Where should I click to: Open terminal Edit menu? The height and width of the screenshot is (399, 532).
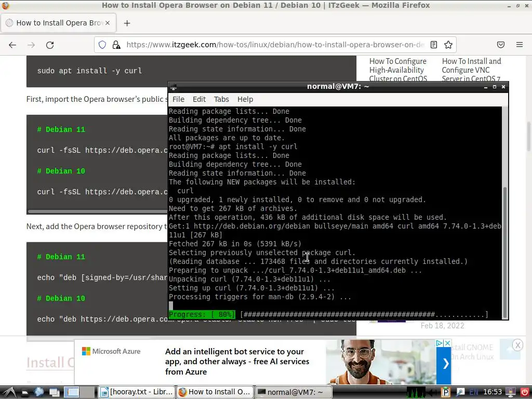[199, 99]
